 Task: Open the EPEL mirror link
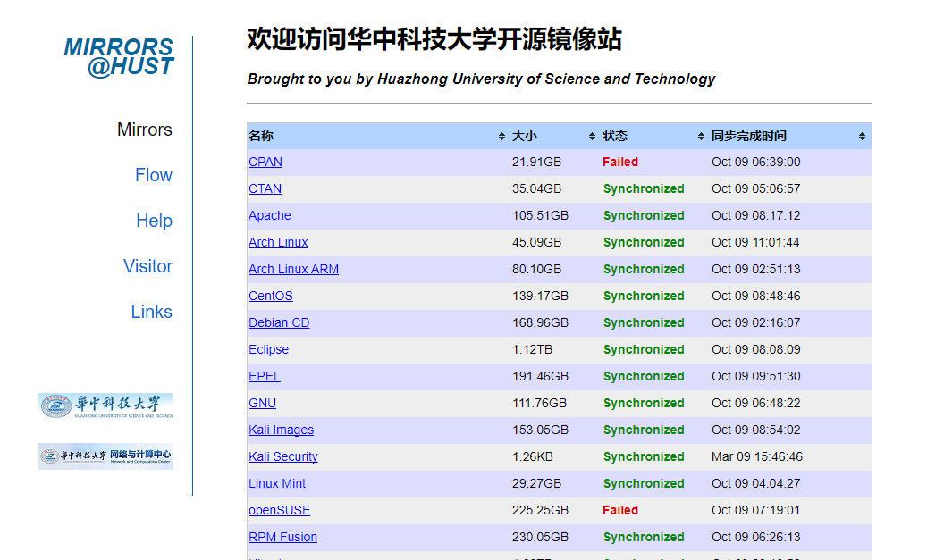[264, 376]
